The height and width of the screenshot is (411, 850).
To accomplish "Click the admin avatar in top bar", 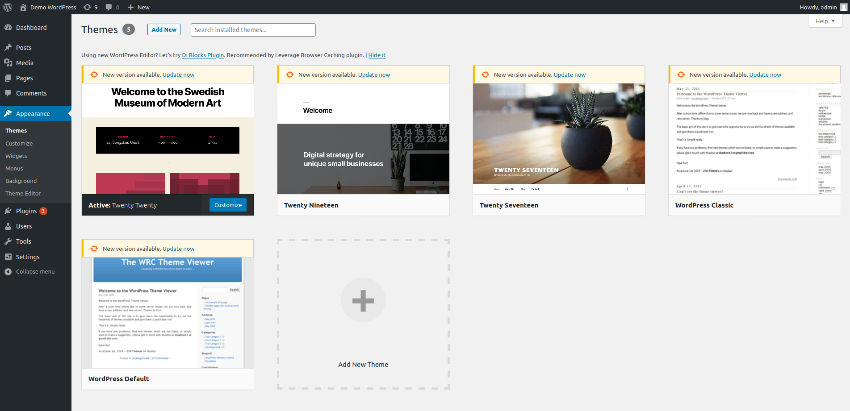I will tap(844, 7).
